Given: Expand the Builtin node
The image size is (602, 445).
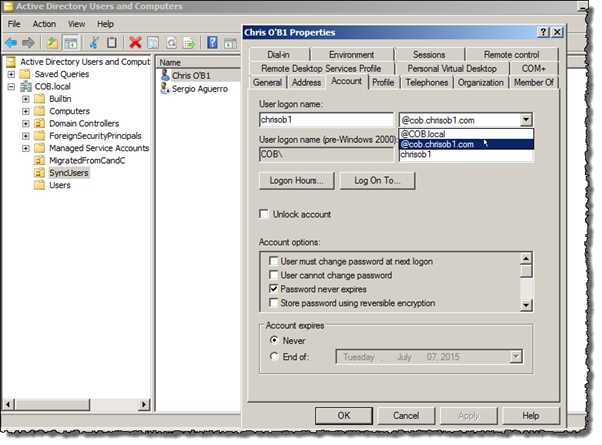Looking at the screenshot, I should coord(25,99).
